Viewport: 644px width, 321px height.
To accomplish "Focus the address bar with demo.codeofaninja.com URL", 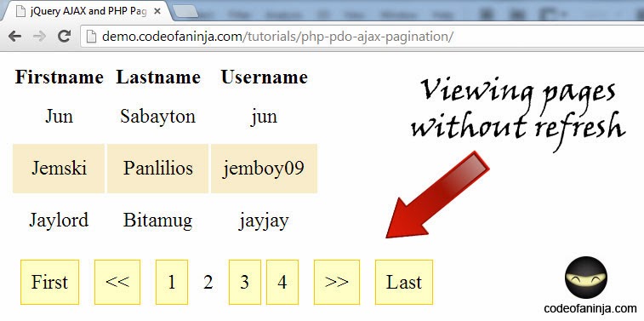I will (x=362, y=37).
